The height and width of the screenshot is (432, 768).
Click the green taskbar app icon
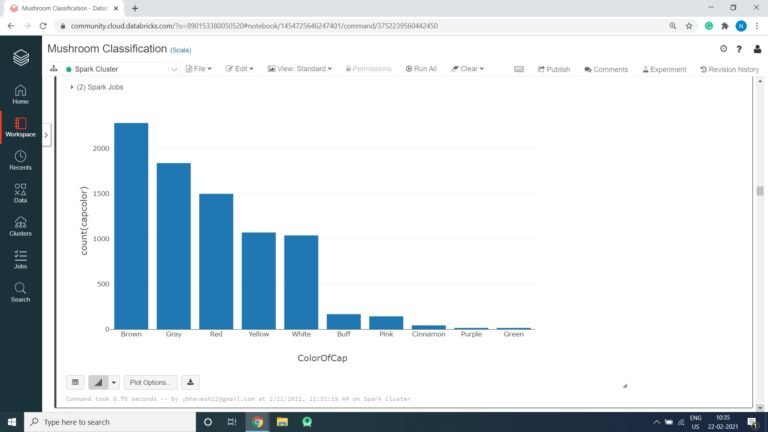(307, 422)
